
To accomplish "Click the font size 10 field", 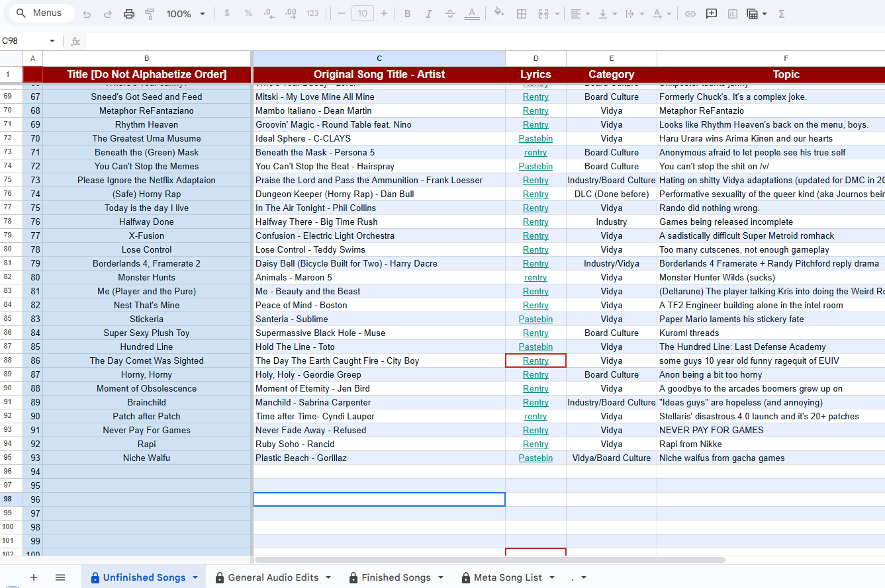I will 362,14.
